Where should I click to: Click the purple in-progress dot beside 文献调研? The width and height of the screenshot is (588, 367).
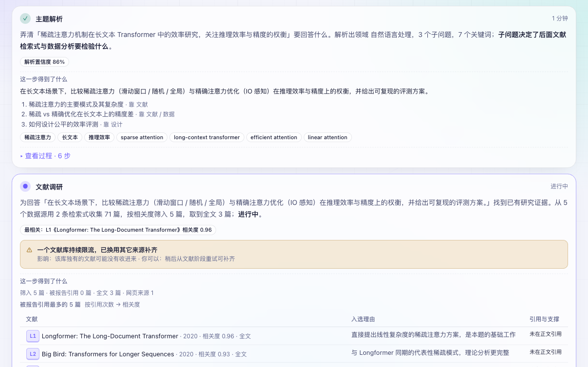point(25,186)
